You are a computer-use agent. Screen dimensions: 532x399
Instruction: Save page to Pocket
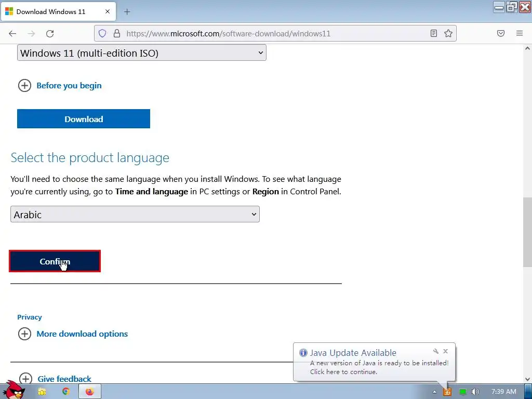[x=501, y=33]
